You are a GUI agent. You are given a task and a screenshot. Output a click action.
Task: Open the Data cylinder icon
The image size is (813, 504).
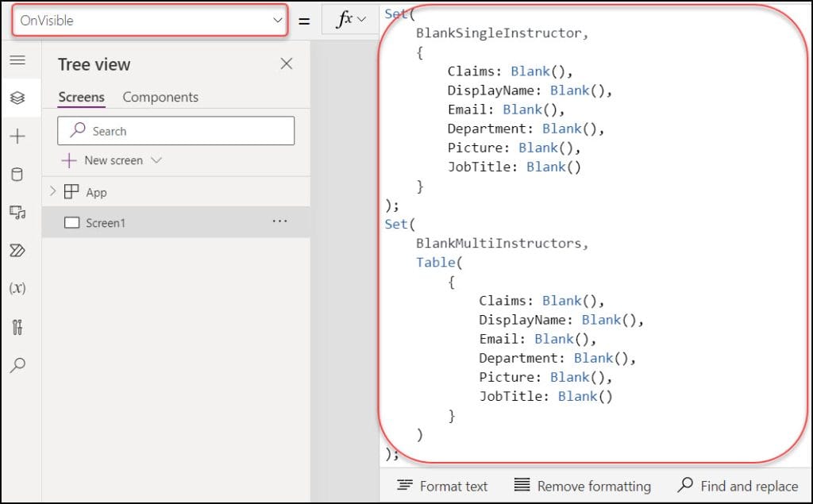click(x=17, y=175)
